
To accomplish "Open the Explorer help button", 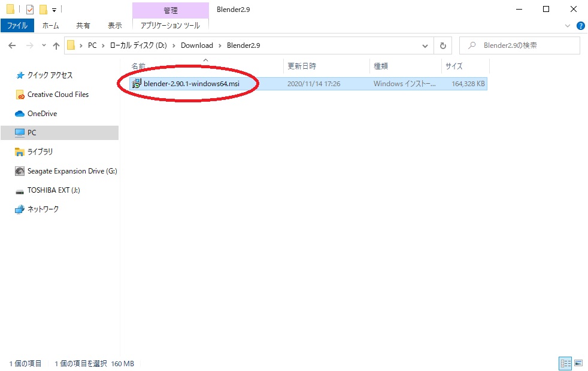I will (580, 26).
